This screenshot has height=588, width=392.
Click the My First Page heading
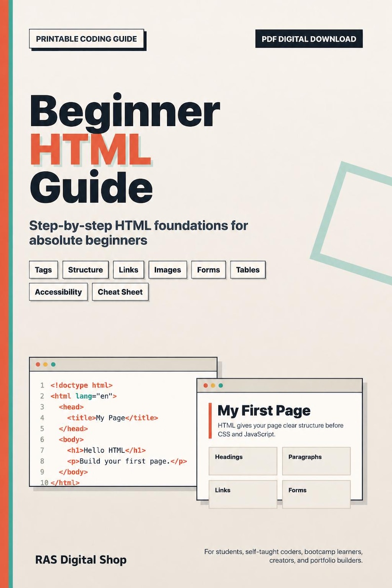(x=264, y=411)
